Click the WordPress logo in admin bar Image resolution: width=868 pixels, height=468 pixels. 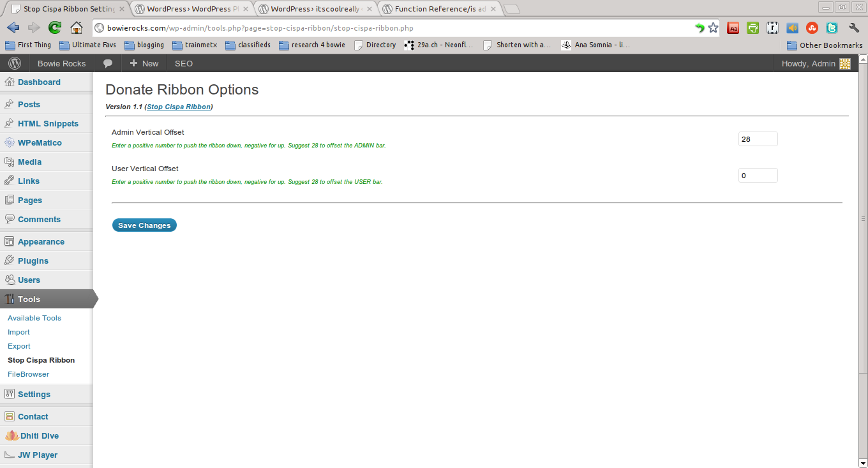(x=15, y=63)
